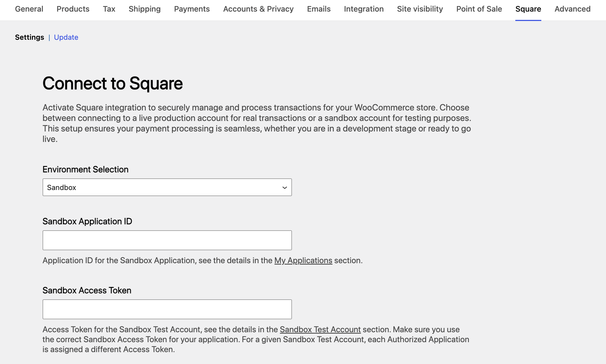Click the dropdown chevron beside Sandbox
606x364 pixels.
coord(284,188)
